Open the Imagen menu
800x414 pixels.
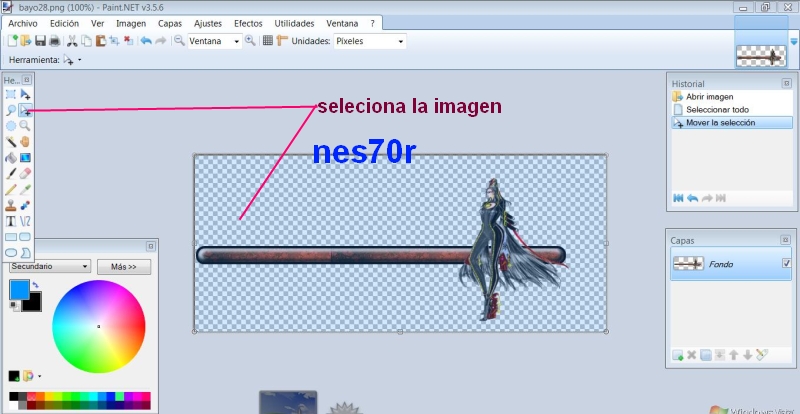(x=131, y=23)
